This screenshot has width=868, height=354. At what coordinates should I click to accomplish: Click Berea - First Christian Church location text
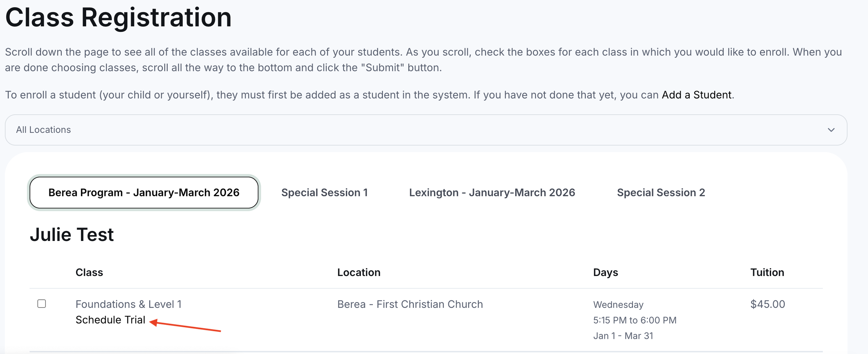[x=410, y=304]
